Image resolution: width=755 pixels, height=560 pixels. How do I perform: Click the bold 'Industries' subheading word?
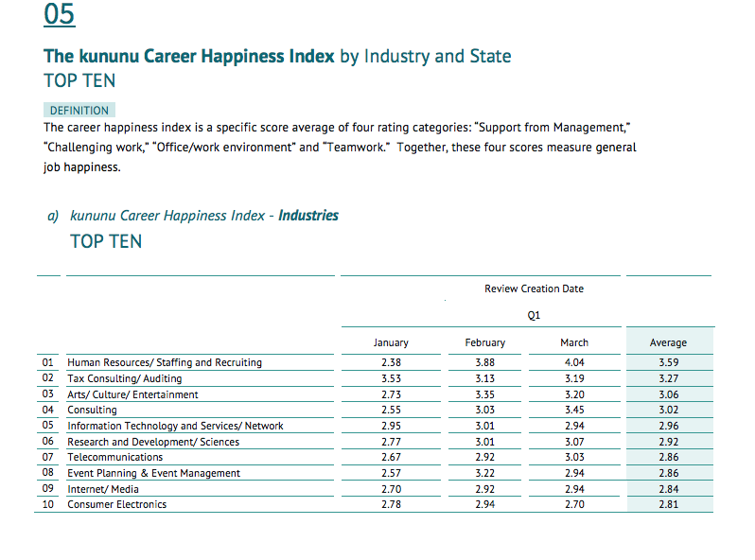(x=307, y=216)
